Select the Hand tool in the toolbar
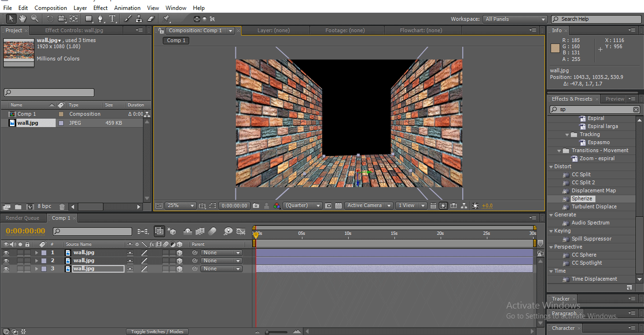The width and height of the screenshot is (644, 335). tap(23, 19)
